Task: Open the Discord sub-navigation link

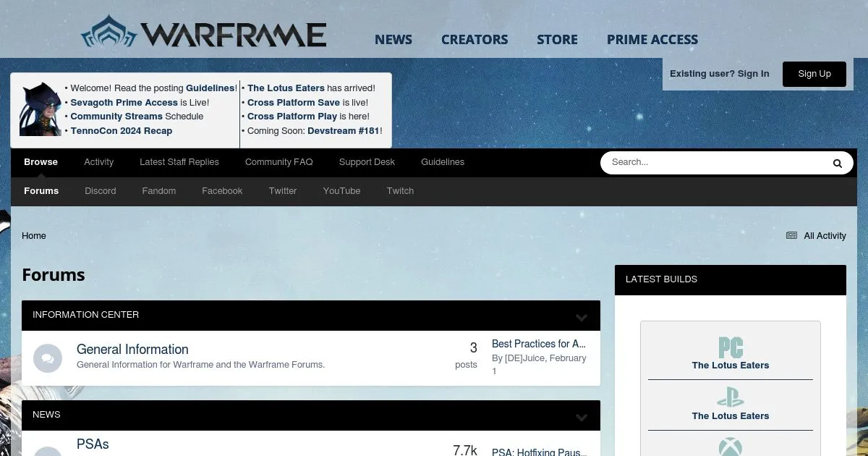Action: point(101,191)
